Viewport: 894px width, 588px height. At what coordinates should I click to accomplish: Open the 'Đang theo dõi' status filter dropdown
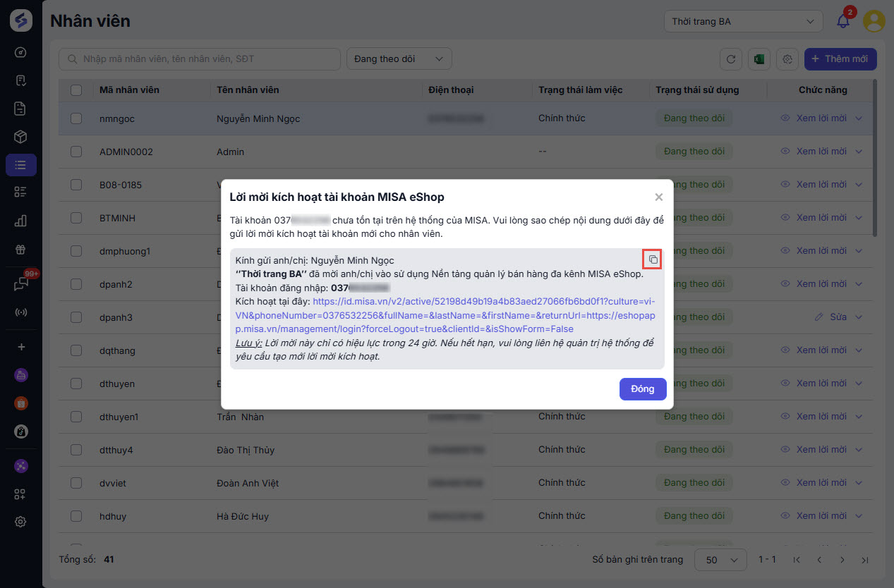click(399, 59)
